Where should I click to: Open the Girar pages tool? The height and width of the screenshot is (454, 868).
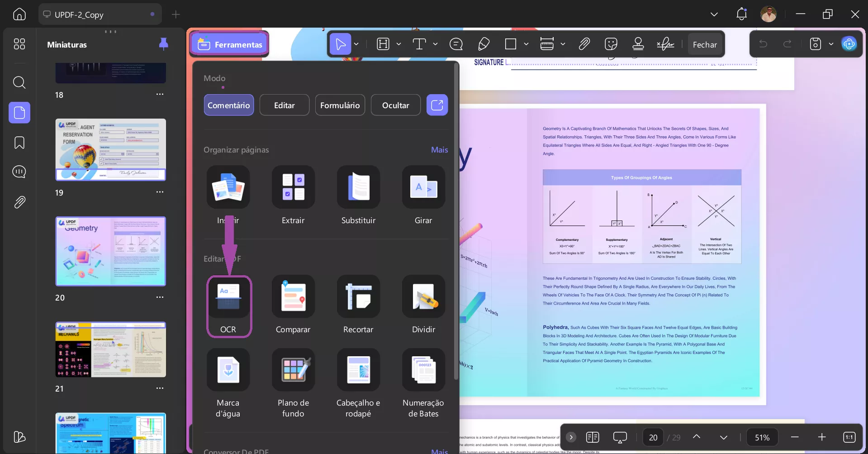pyautogui.click(x=423, y=196)
